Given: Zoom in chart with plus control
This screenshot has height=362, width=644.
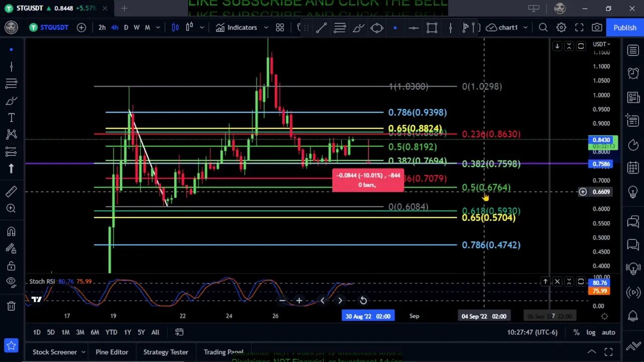Looking at the screenshot, I should (x=299, y=301).
